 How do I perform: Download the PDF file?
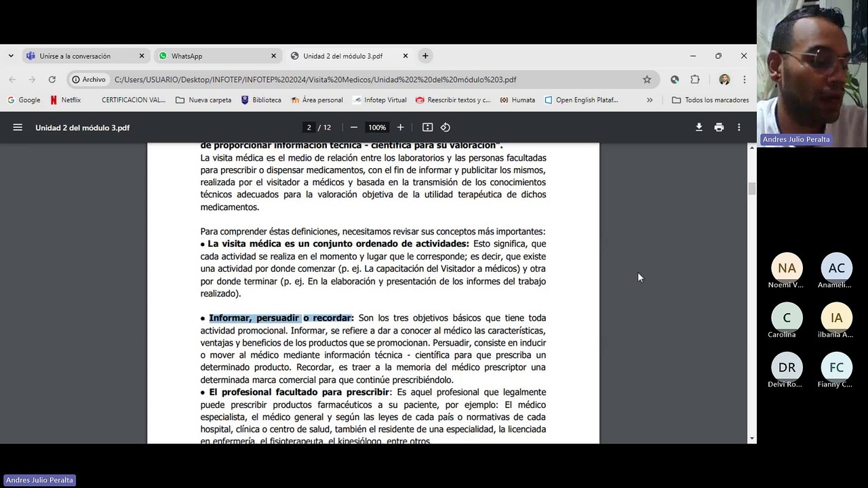tap(699, 127)
